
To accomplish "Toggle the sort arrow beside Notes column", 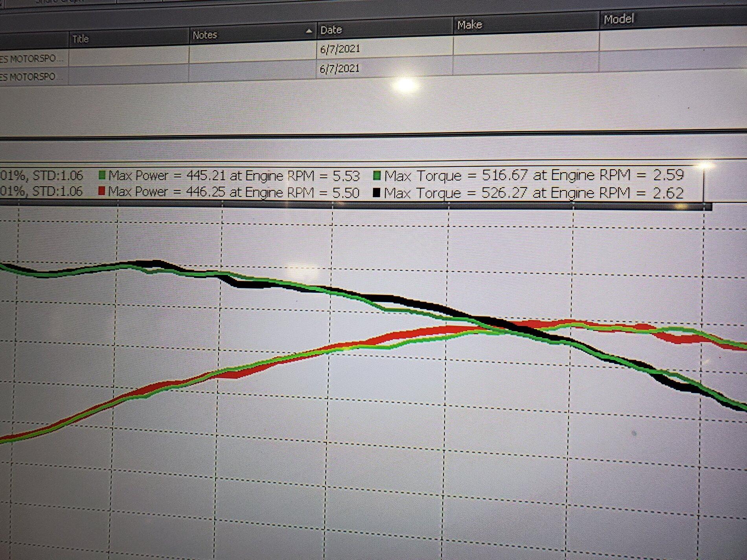I will pyautogui.click(x=309, y=31).
